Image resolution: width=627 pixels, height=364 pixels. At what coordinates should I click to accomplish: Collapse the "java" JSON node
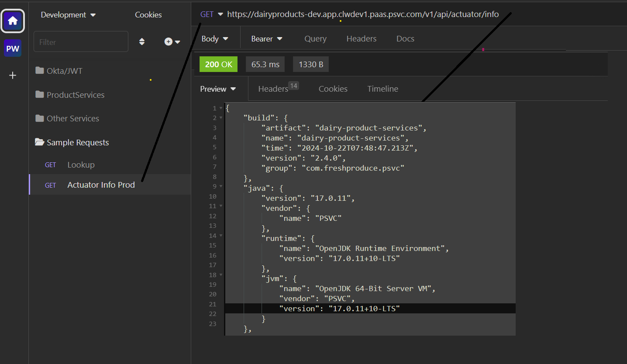[x=221, y=186]
